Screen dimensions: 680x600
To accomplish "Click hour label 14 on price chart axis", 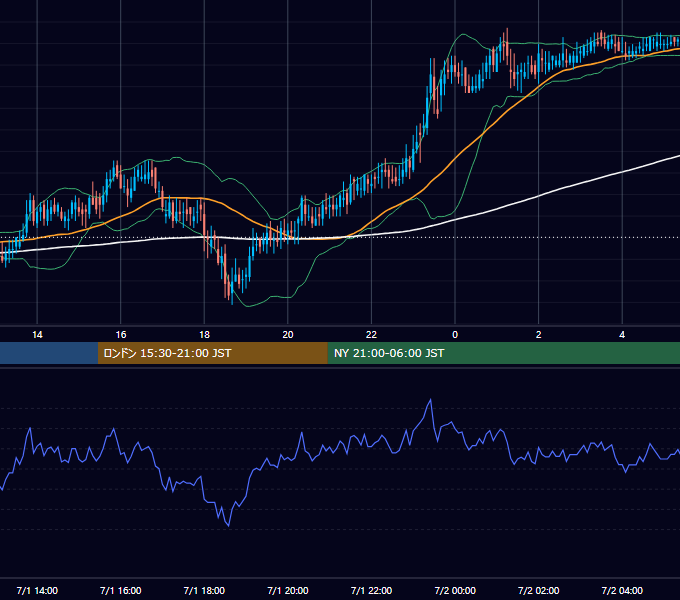I will tap(37, 335).
